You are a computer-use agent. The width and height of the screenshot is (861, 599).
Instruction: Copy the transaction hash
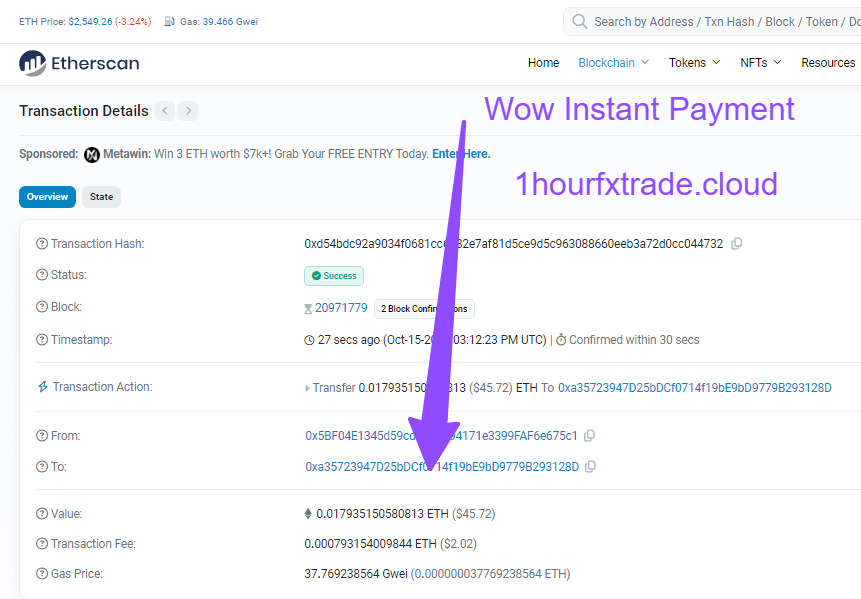(737, 243)
